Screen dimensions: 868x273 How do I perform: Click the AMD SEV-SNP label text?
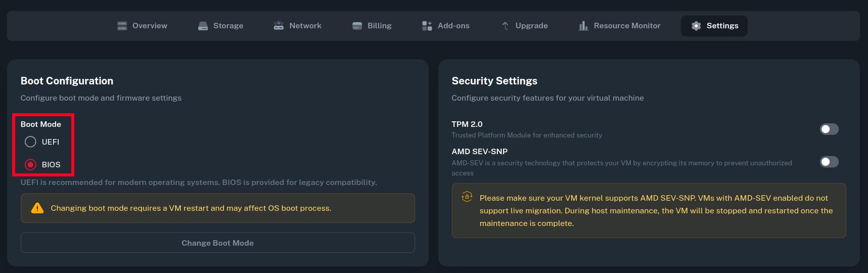coord(479,152)
